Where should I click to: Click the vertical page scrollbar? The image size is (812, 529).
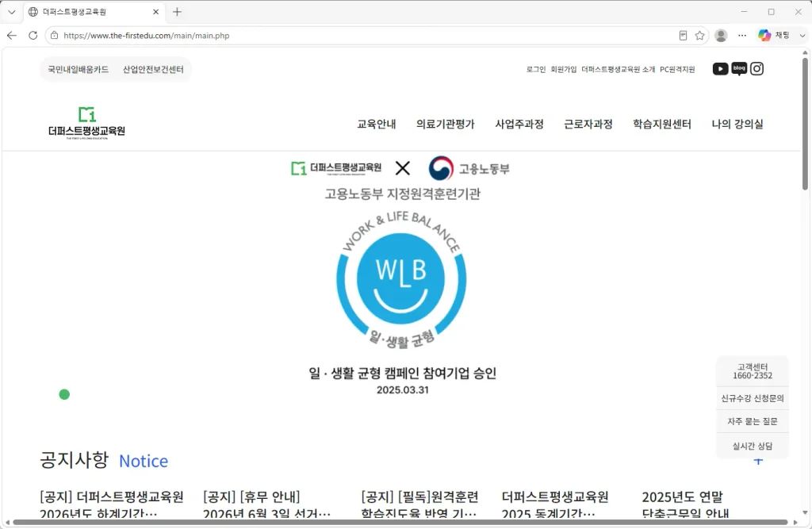coord(806,125)
